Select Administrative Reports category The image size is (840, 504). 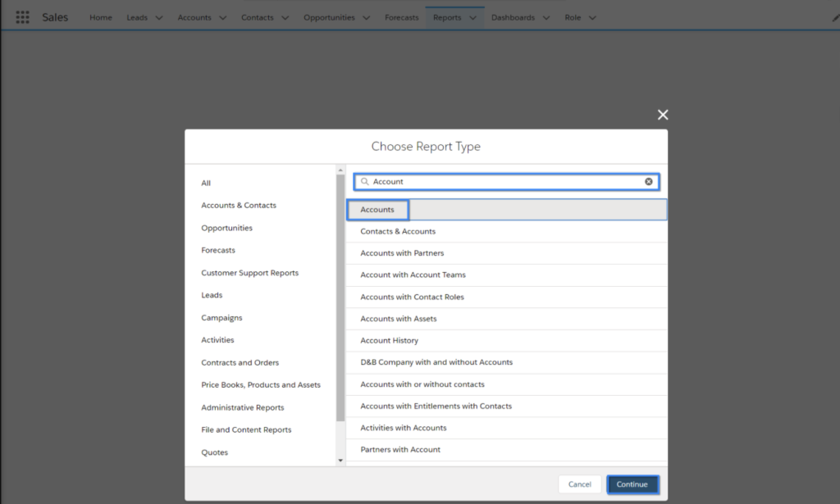tap(243, 407)
